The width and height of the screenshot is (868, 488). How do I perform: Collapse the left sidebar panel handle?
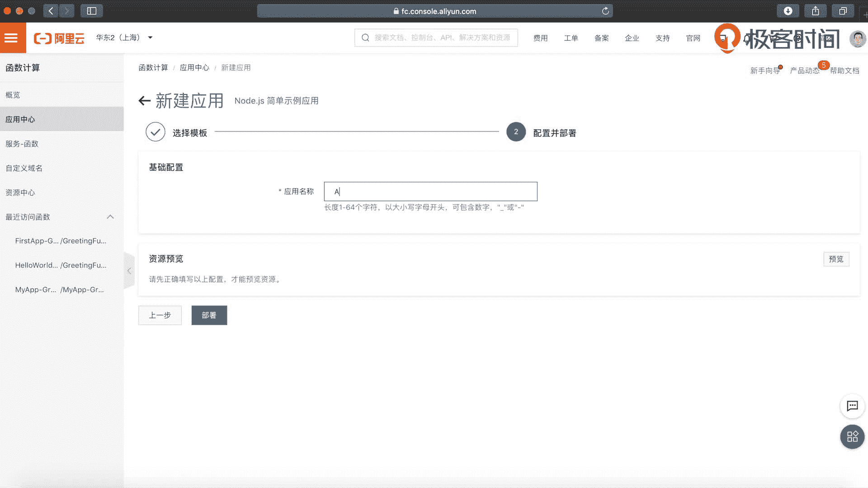click(x=129, y=271)
